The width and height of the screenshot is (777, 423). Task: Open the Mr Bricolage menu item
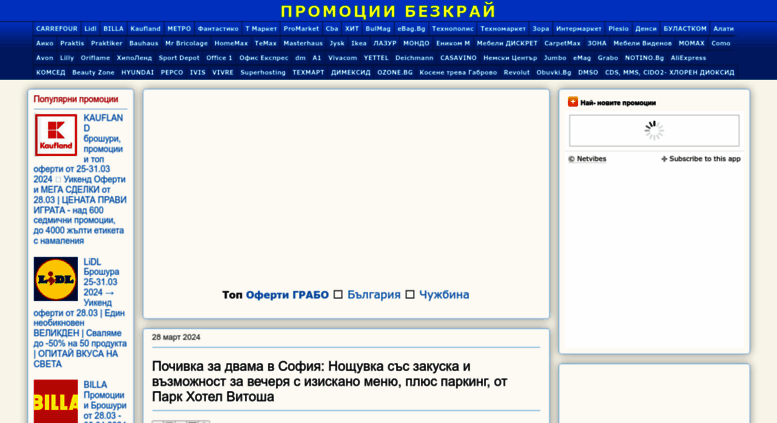[186, 43]
